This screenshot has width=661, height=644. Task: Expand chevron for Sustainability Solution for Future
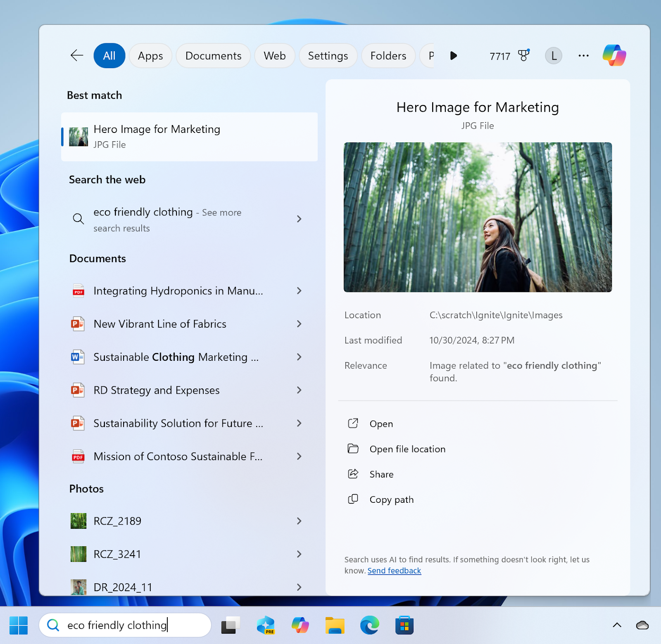pyautogui.click(x=300, y=423)
